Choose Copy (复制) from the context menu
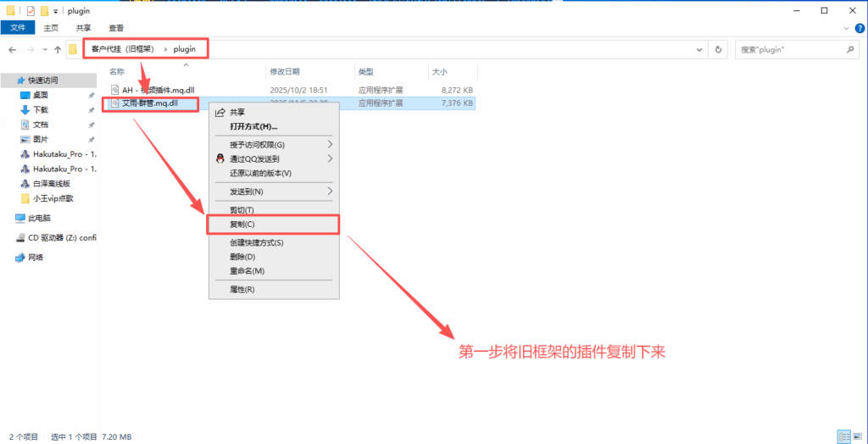 242,225
